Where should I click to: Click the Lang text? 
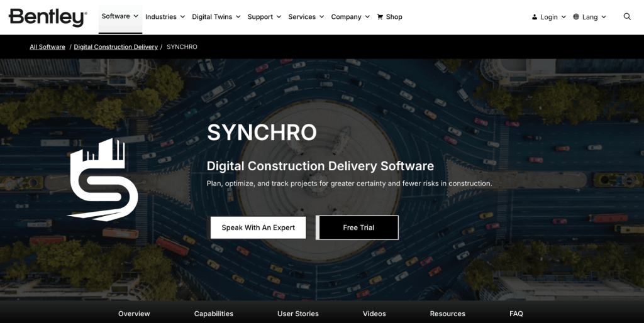pos(590,17)
